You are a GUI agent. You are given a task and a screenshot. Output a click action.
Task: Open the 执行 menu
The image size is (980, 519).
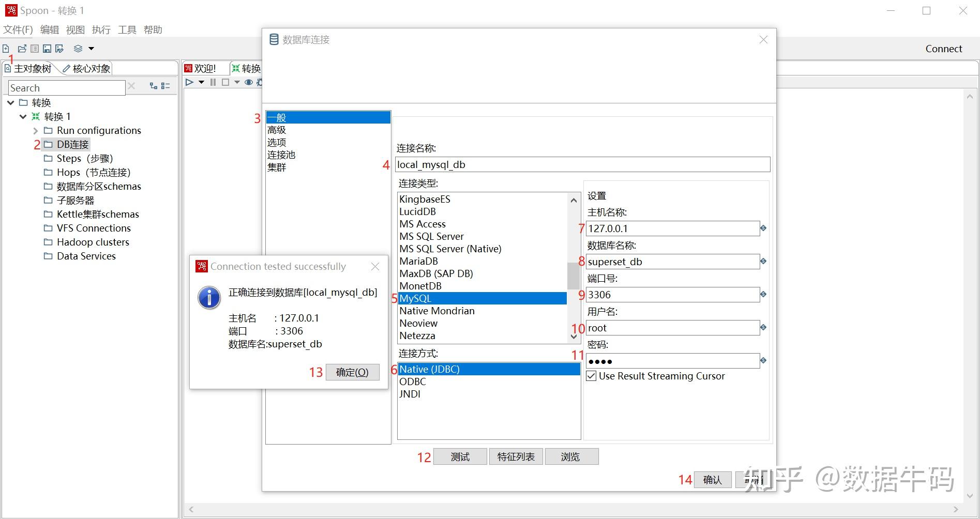(101, 29)
